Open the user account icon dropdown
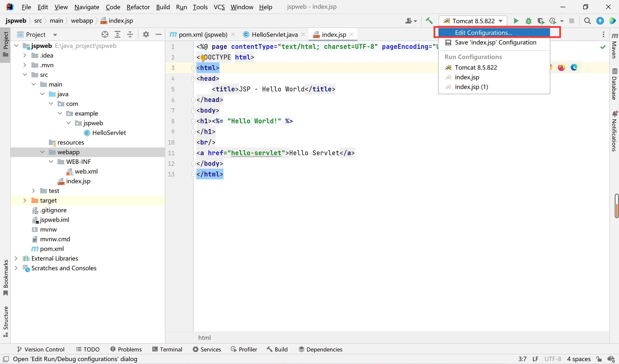Viewport: 619px width, 364px height. pos(411,21)
